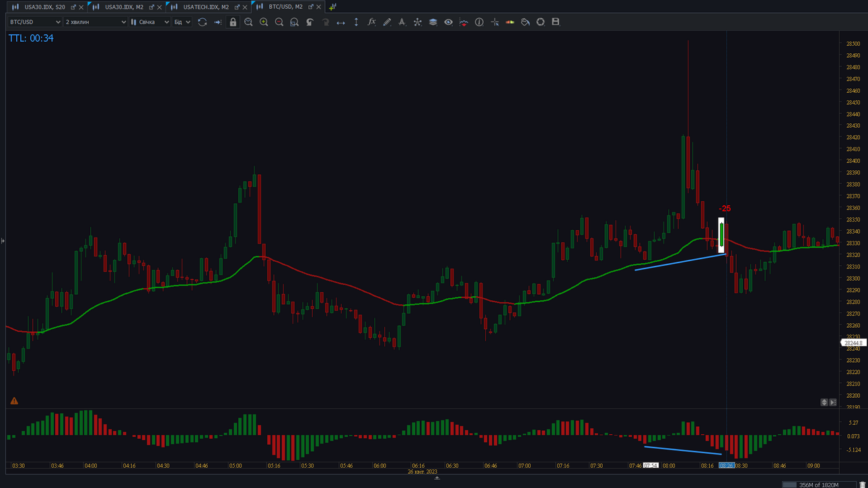Image resolution: width=868 pixels, height=488 pixels.
Task: Open the 2 хвилин timeframe dropdown
Action: 95,22
